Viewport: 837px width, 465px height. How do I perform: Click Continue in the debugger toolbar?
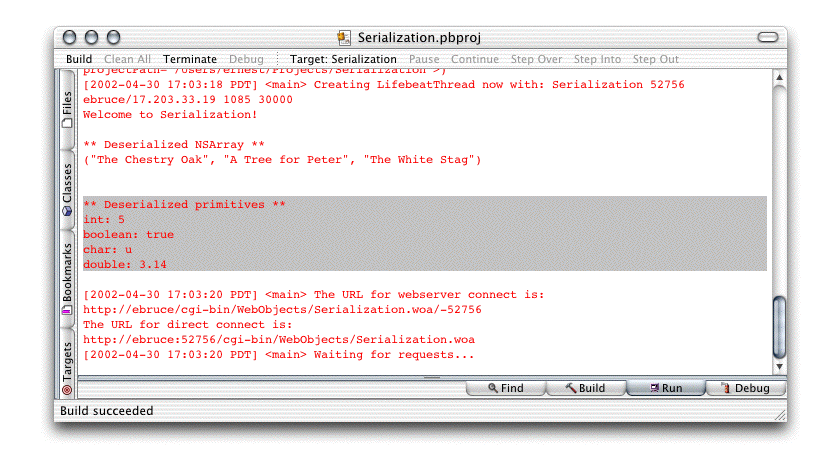475,59
